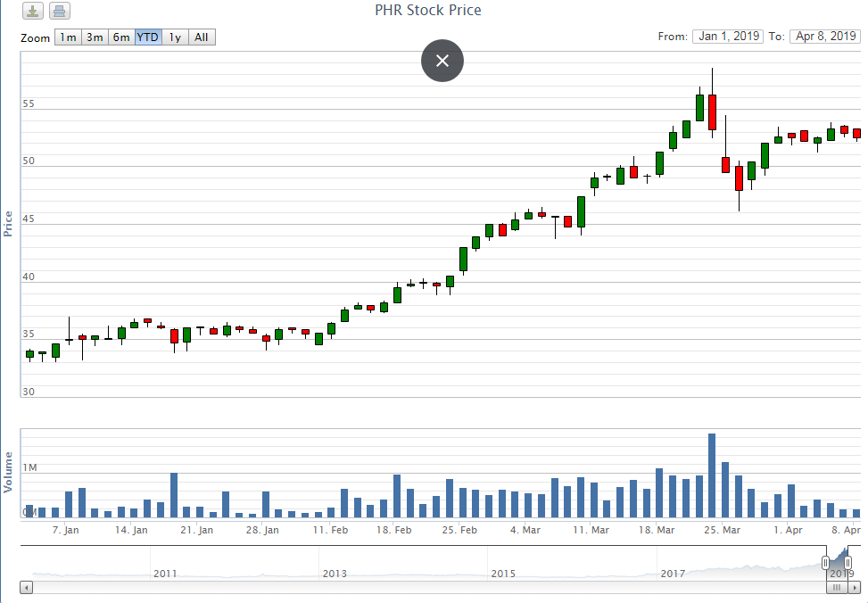Click the 2013 label in the navigator
Viewport: 868px width, 603px height.
(x=335, y=574)
